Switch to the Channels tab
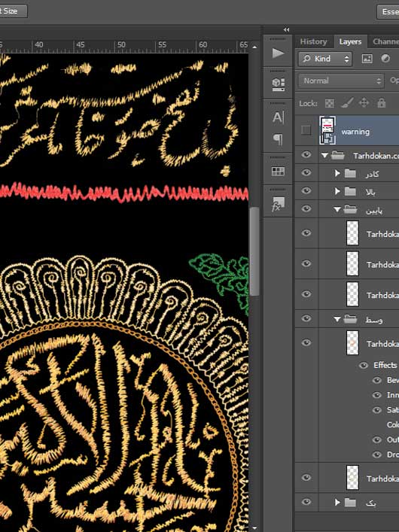Image resolution: width=399 pixels, height=532 pixels. tap(385, 41)
